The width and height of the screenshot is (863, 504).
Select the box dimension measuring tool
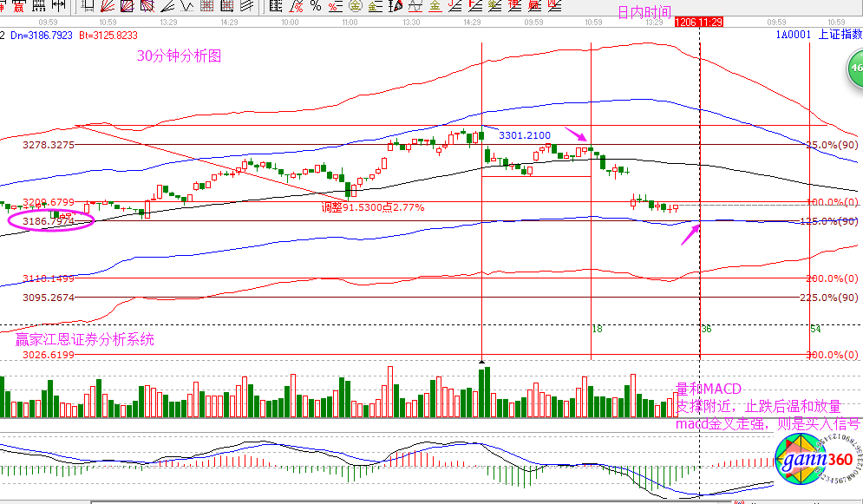point(88,6)
